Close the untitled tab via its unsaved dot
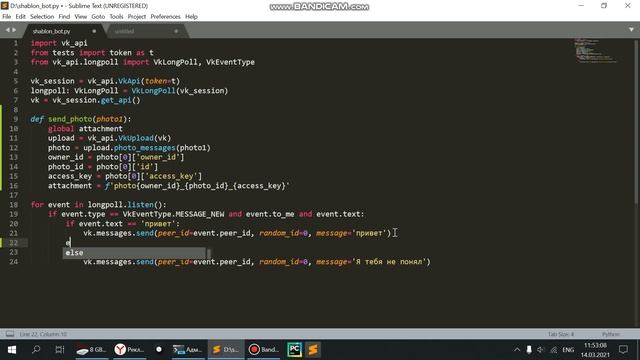The image size is (640, 360). pyautogui.click(x=176, y=31)
